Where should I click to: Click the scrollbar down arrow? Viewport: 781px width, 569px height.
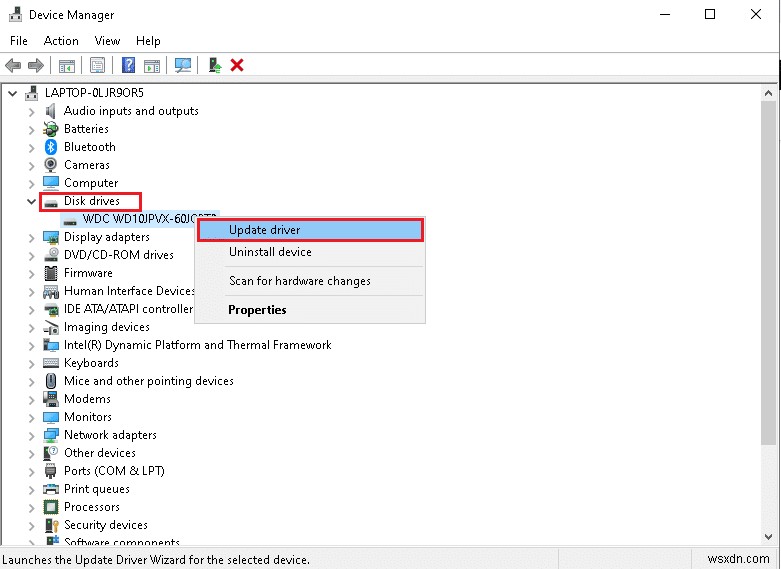click(x=768, y=537)
